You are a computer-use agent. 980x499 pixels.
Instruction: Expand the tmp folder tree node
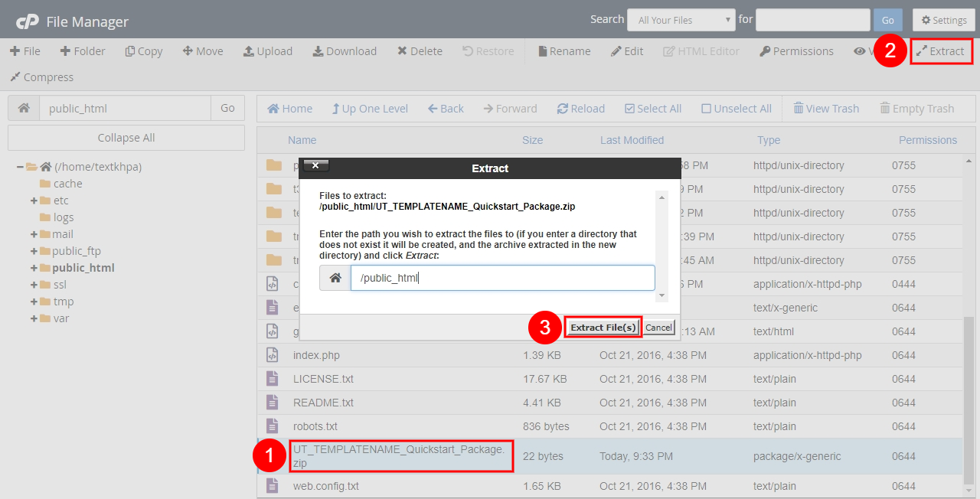[34, 302]
